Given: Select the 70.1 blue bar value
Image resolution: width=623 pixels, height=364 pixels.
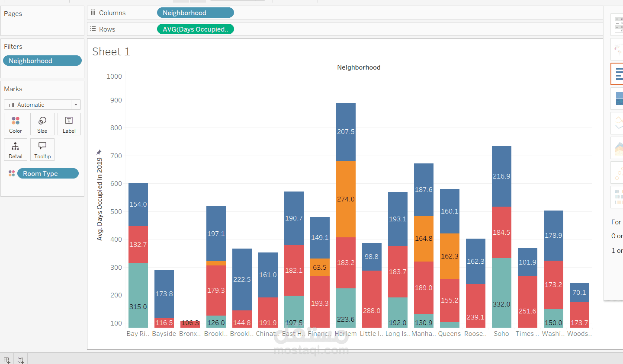Looking at the screenshot, I should click(x=579, y=293).
